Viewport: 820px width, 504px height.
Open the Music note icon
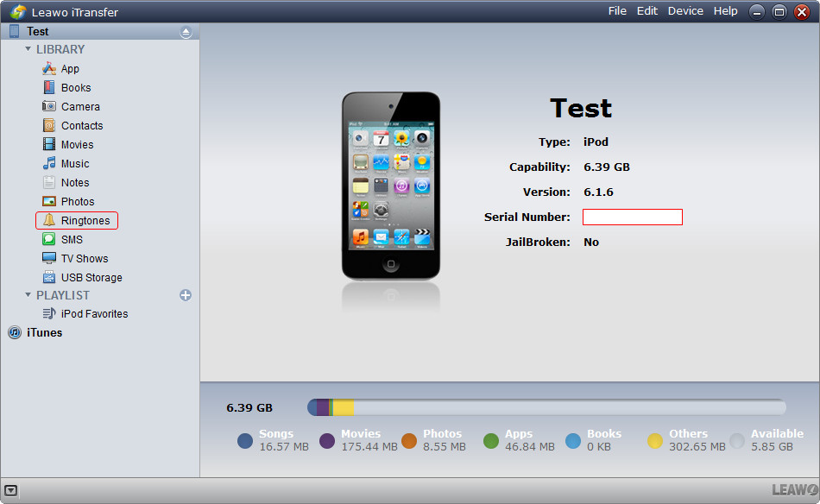(49, 163)
